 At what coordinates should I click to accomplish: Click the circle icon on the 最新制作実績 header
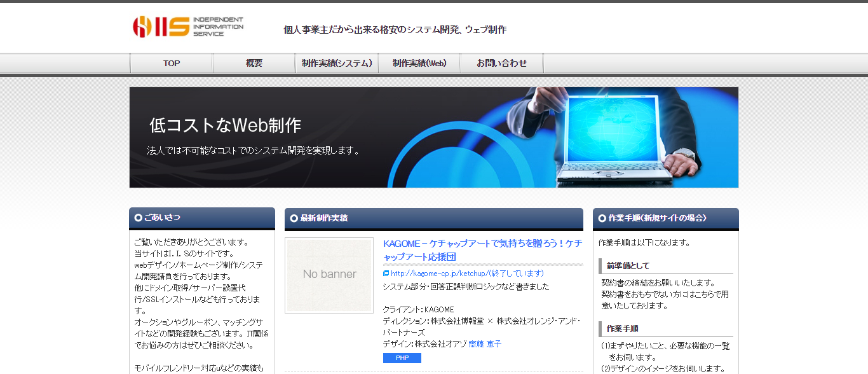pos(293,219)
